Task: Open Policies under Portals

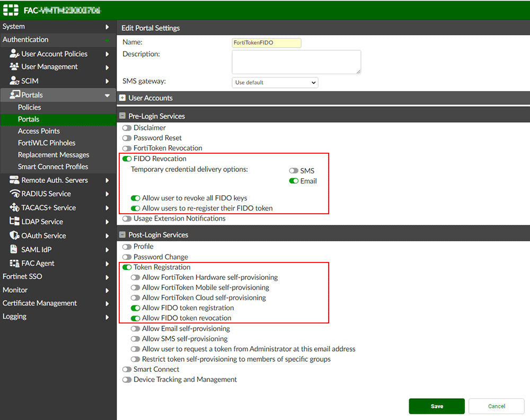Action: tap(29, 107)
